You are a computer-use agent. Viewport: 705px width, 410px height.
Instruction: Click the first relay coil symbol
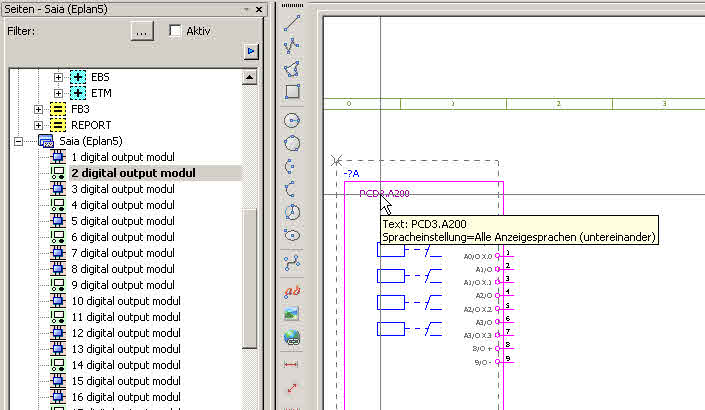(391, 250)
